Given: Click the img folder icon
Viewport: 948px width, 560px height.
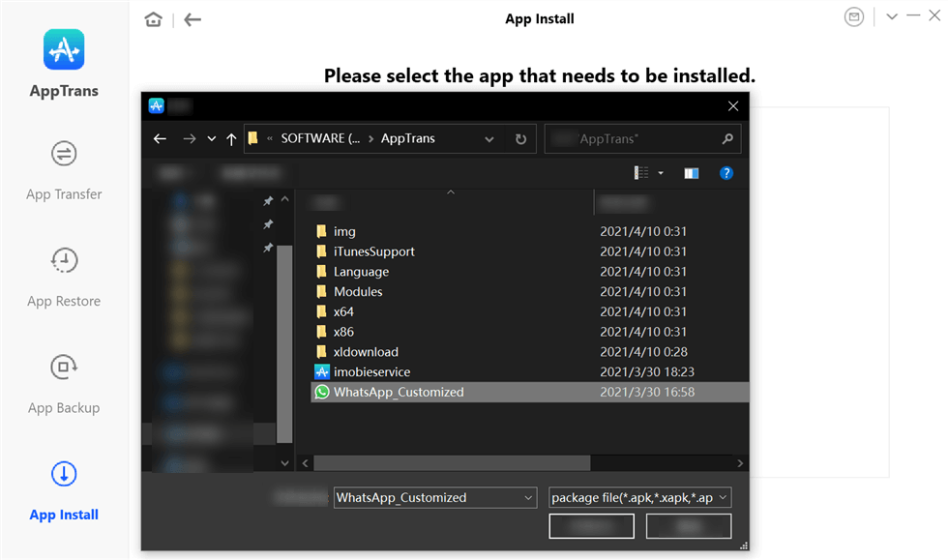Looking at the screenshot, I should 321,231.
